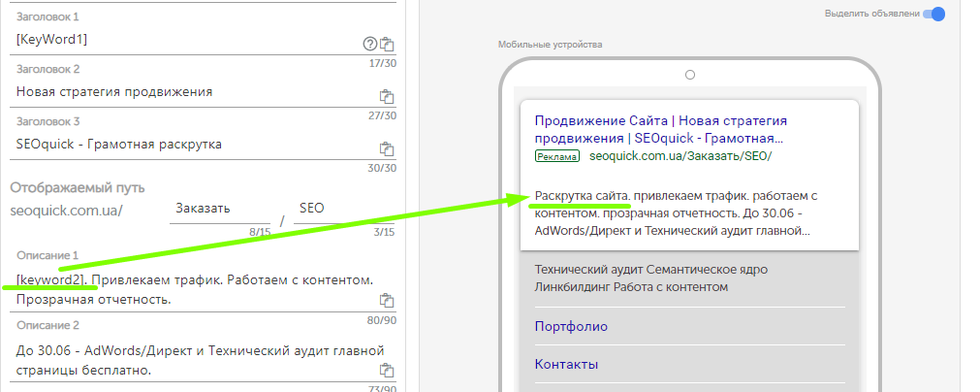Click the help icon in Заголовок 1 field
Viewport: 980px width, 392px height.
(370, 44)
